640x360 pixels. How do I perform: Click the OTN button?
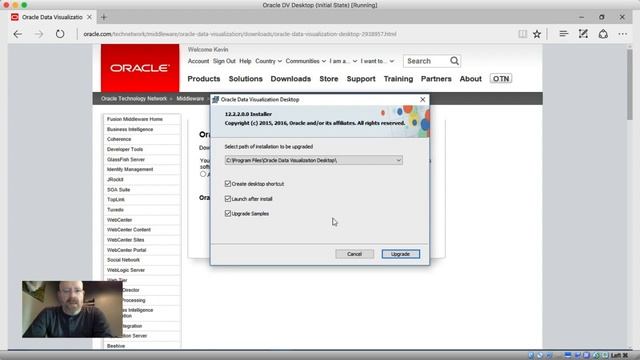click(501, 79)
